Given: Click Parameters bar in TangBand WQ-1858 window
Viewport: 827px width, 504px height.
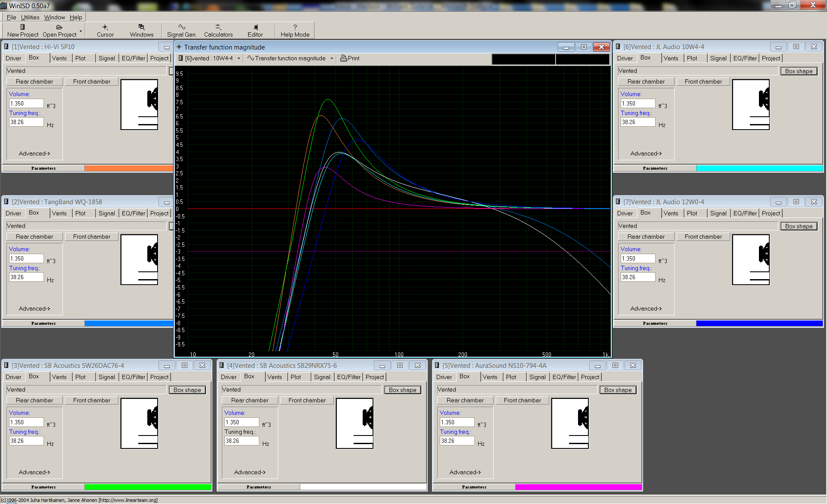Looking at the screenshot, I should click(x=44, y=323).
